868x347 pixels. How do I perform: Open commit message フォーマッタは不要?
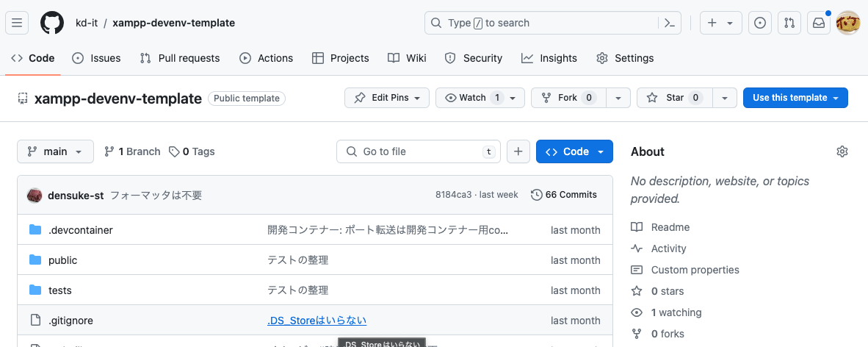coord(156,195)
